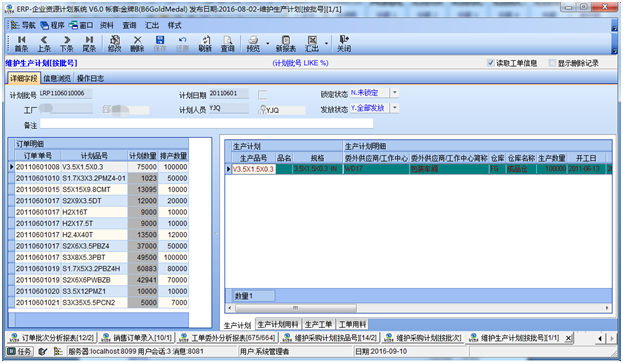Click the 任务 task button in status bar
Viewport: 623px width, 363px height.
coord(19,351)
